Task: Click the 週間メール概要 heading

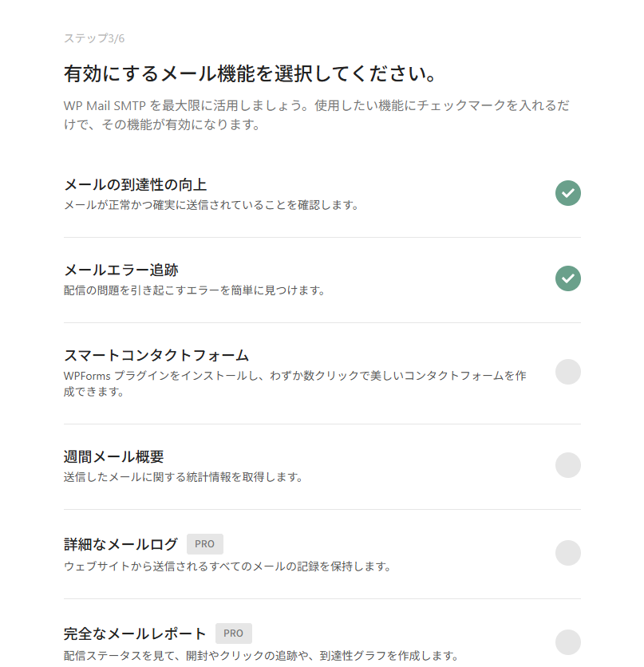Action: pyautogui.click(x=114, y=457)
